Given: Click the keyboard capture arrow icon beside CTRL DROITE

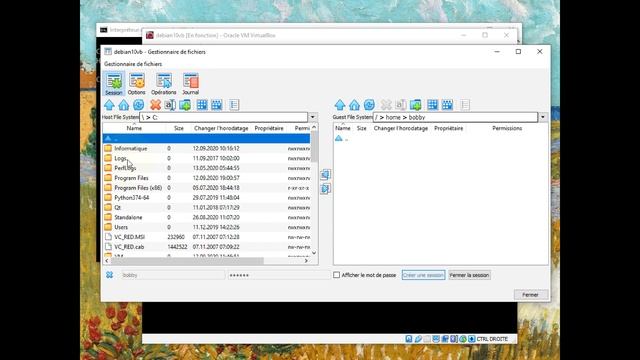Looking at the screenshot, I should (471, 339).
